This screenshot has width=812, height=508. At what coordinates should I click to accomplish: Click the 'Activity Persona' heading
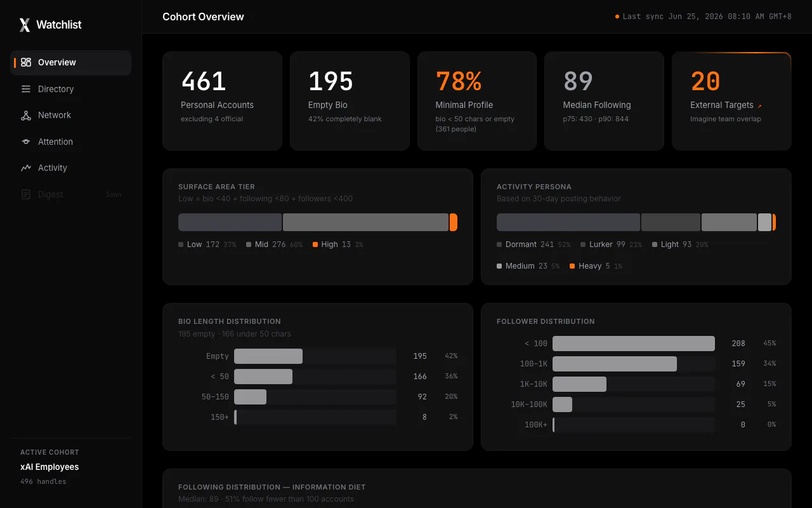coord(534,187)
